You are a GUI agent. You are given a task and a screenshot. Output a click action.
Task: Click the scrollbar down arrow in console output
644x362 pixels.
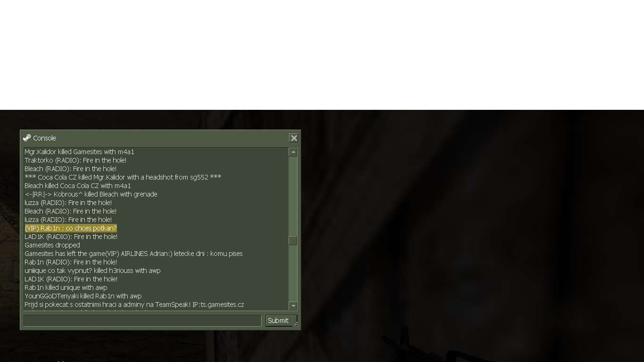pyautogui.click(x=293, y=306)
